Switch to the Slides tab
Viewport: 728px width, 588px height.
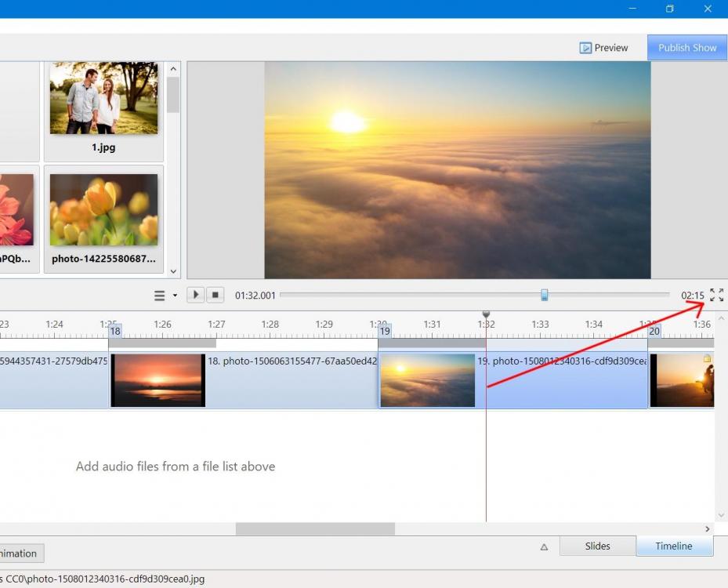click(597, 546)
